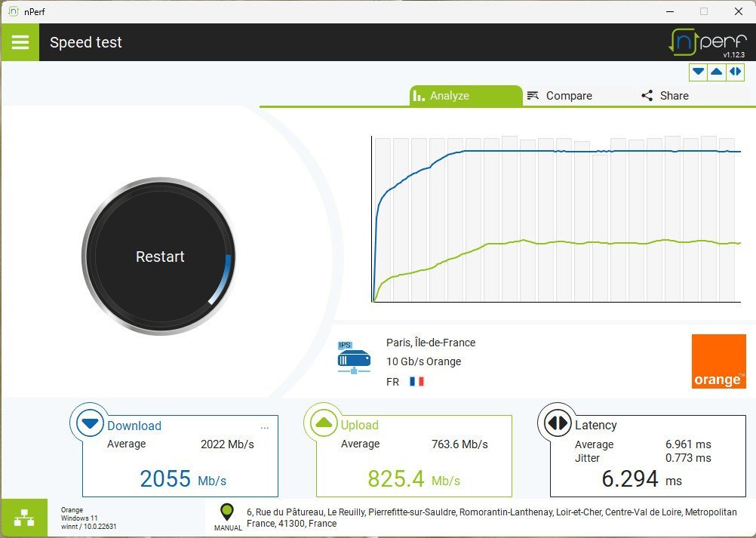Image resolution: width=756 pixels, height=538 pixels.
Task: Toggle the upload test arrow icon
Action: coord(717,72)
